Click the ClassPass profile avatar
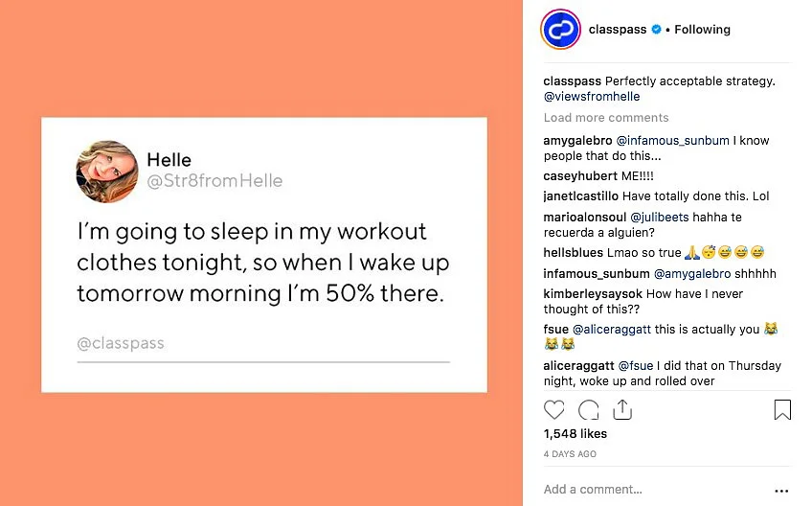 click(561, 30)
